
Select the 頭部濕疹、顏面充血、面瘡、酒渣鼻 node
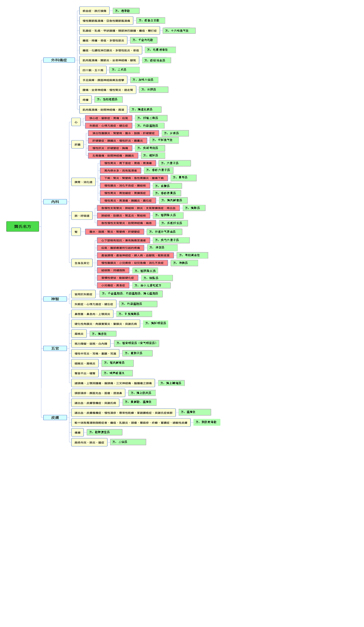pyautogui.click(x=98, y=393)
